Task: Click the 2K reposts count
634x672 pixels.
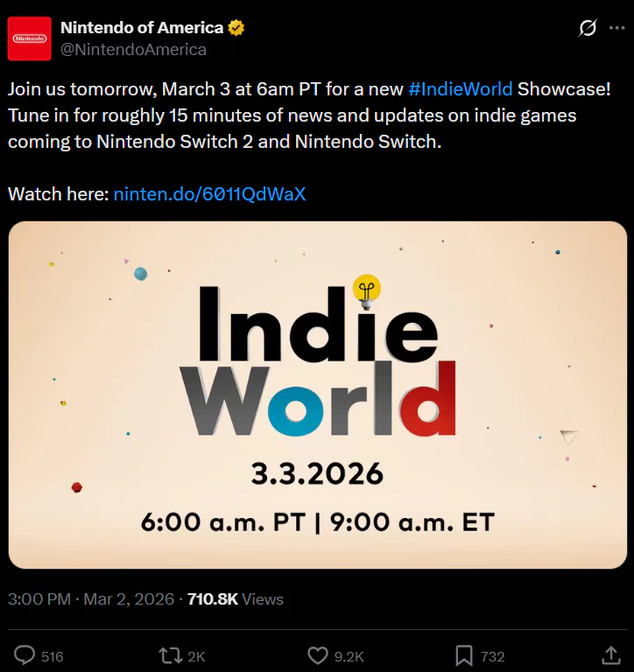Action: coord(195,656)
